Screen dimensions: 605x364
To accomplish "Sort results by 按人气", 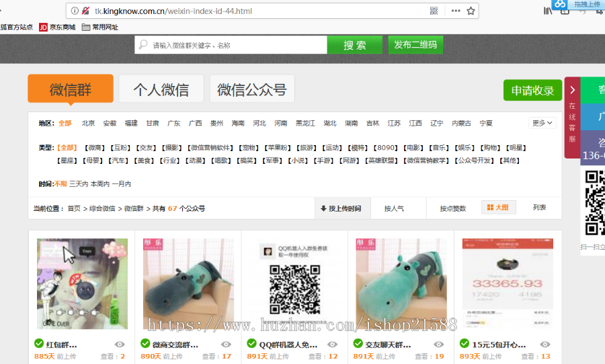I will [x=394, y=208].
